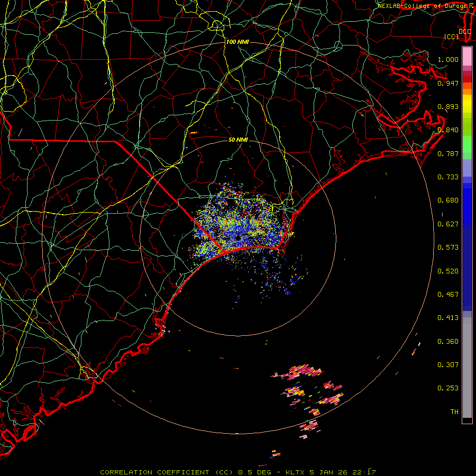The image size is (476, 476).
Task: Select the 0.893 scale value
Action: click(x=448, y=106)
